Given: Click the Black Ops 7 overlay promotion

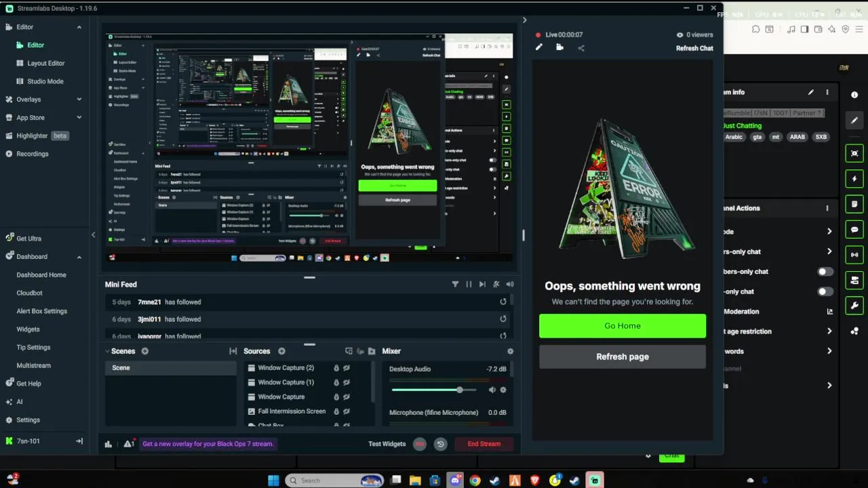Looking at the screenshot, I should [208, 444].
